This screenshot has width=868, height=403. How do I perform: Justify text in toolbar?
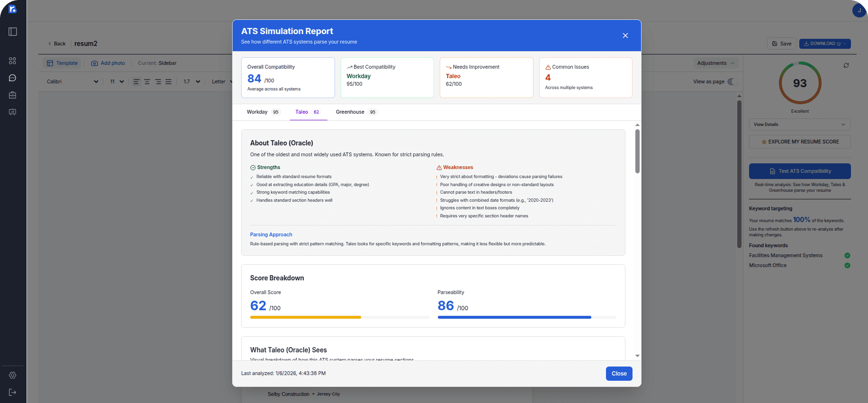168,81
